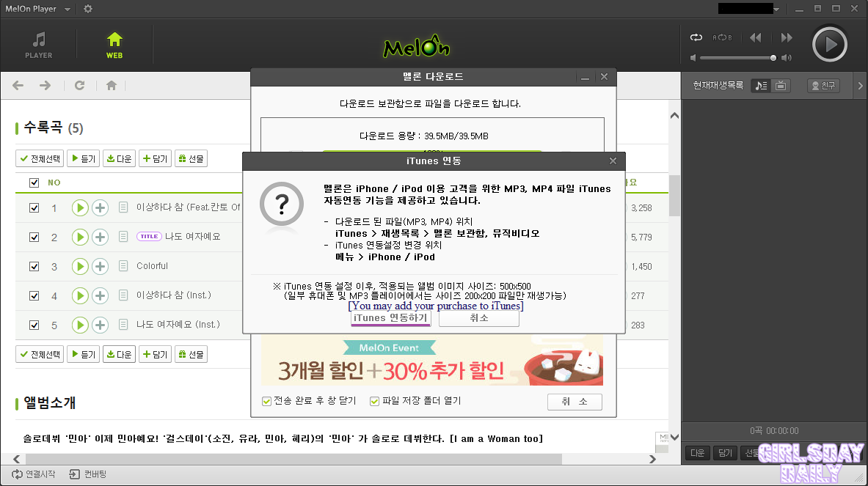The width and height of the screenshot is (868, 486).
Task: Click bottom 전체선택 select all button
Action: tap(40, 354)
